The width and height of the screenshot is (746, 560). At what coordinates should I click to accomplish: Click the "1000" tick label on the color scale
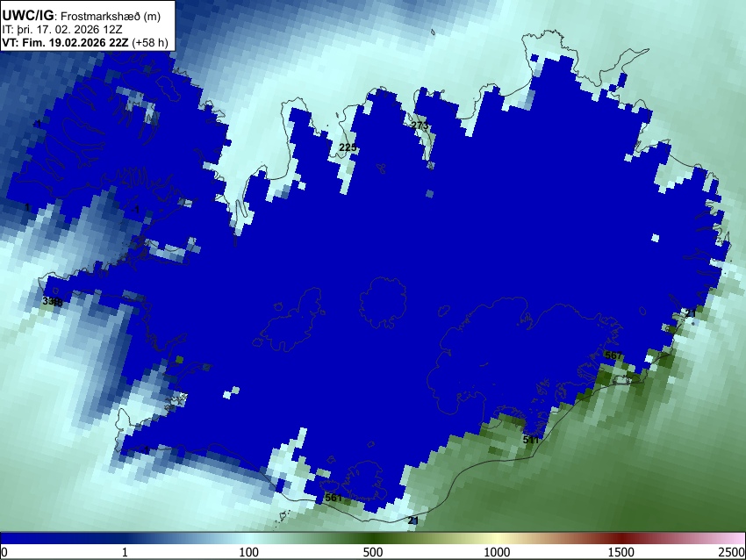497,552
